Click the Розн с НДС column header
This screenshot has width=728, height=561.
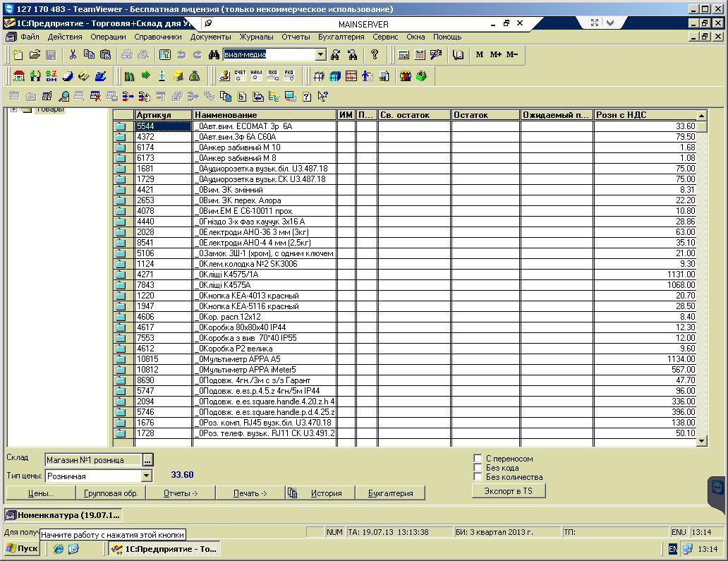[x=645, y=115]
